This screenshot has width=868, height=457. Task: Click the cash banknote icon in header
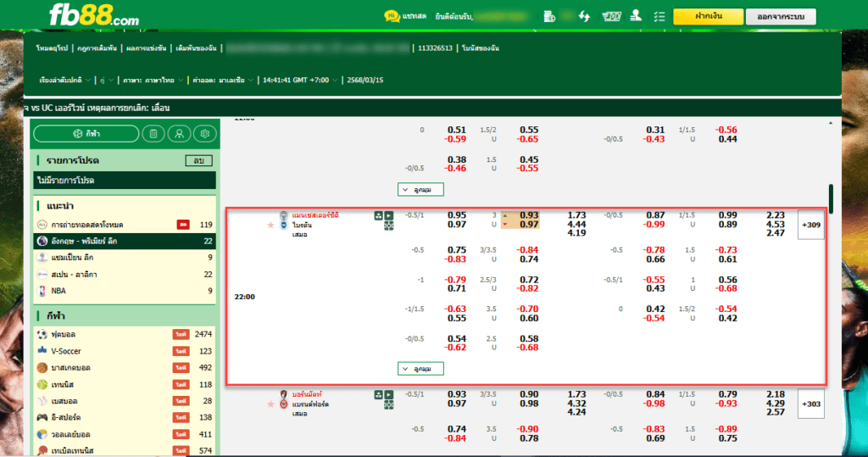pos(611,17)
